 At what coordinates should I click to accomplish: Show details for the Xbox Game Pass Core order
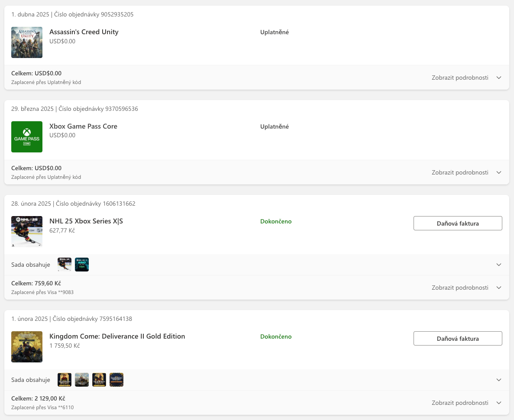coord(466,172)
